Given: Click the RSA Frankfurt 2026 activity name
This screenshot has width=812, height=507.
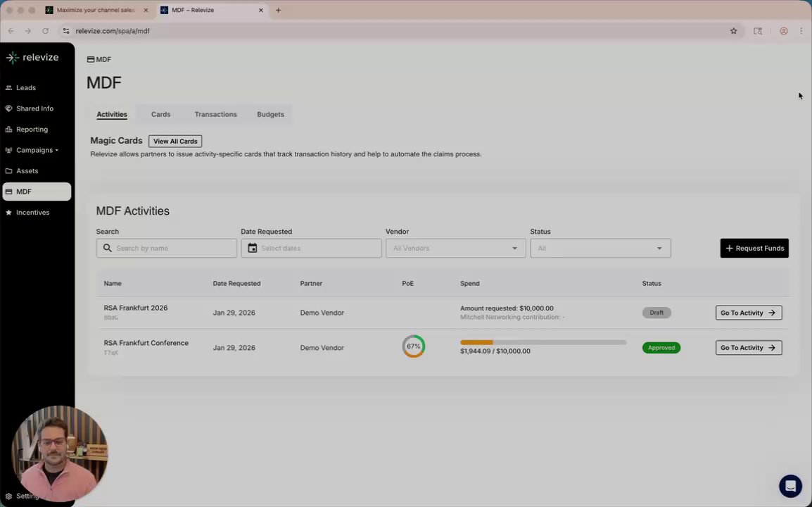Looking at the screenshot, I should tap(136, 308).
